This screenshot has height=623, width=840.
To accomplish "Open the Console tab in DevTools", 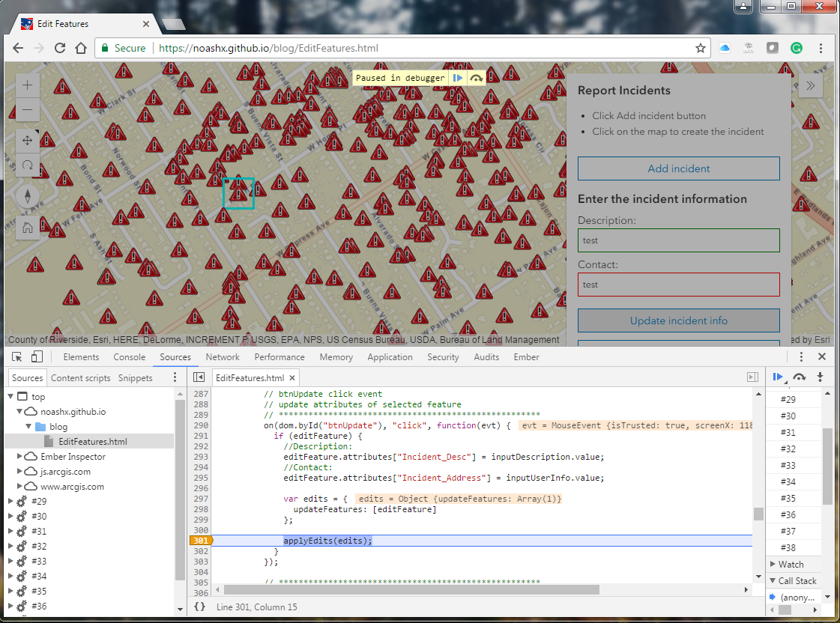I will 129,357.
